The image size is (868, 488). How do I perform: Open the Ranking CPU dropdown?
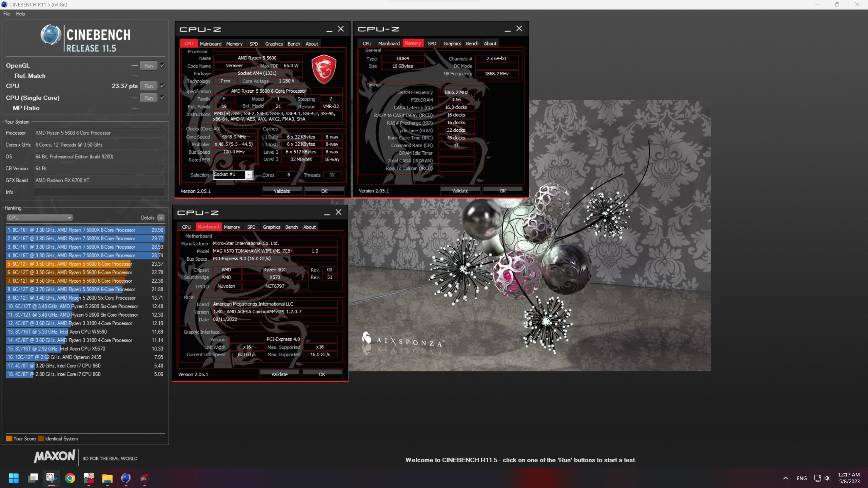click(x=40, y=218)
